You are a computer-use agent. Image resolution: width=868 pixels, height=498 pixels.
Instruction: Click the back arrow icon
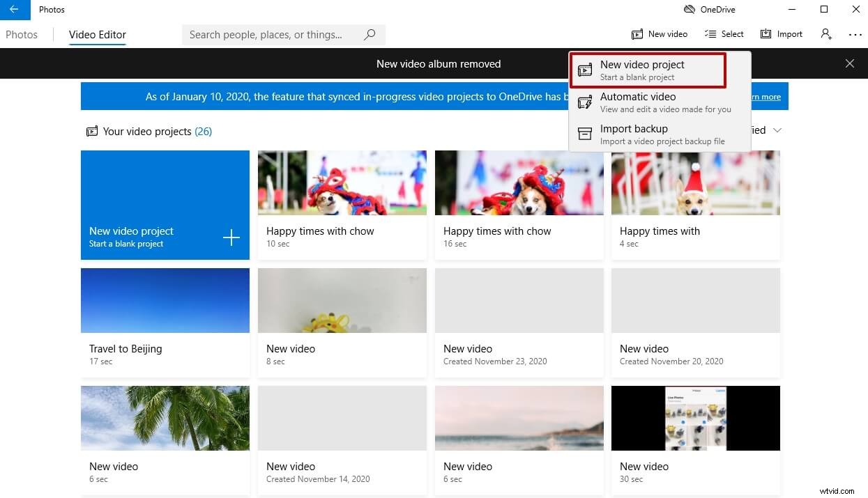coord(15,10)
